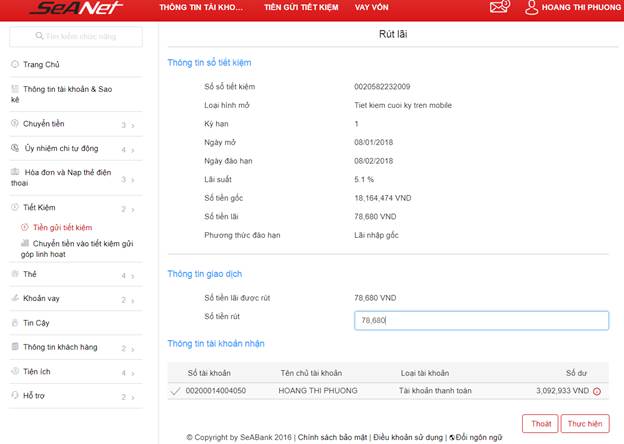Click the Hỗ trợ support icon
This screenshot has width=624, height=444.
pos(15,396)
